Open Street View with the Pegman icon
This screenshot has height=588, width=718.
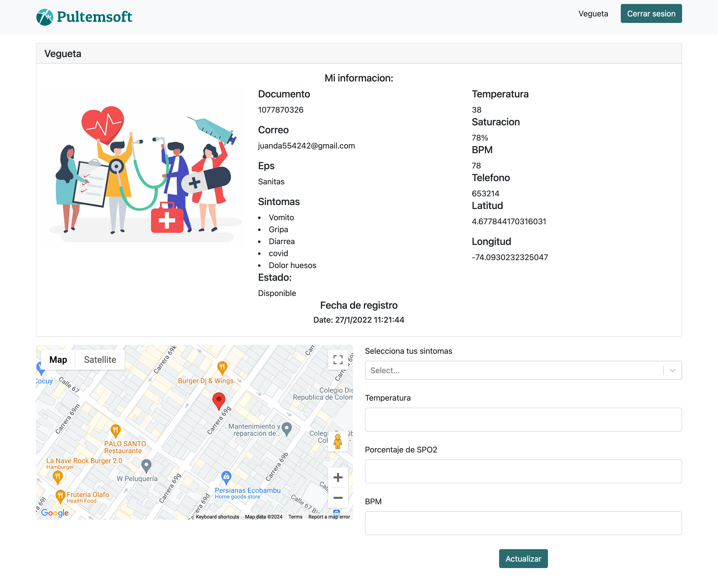(338, 441)
